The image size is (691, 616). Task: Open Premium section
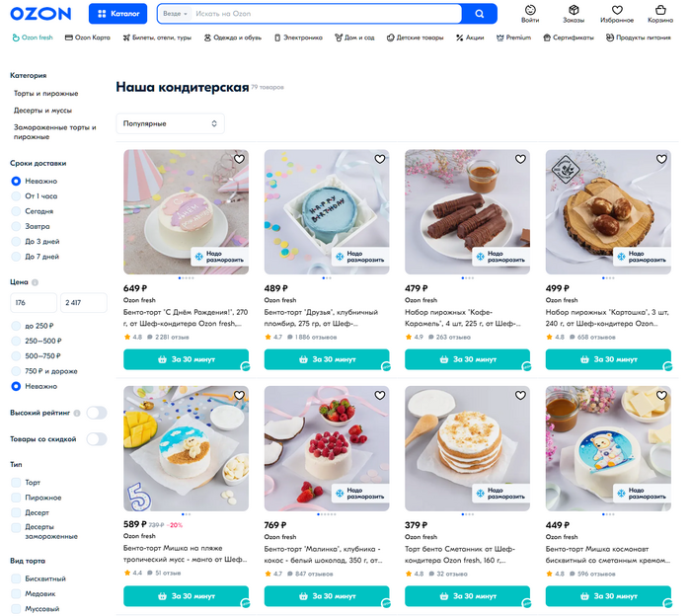(x=513, y=38)
